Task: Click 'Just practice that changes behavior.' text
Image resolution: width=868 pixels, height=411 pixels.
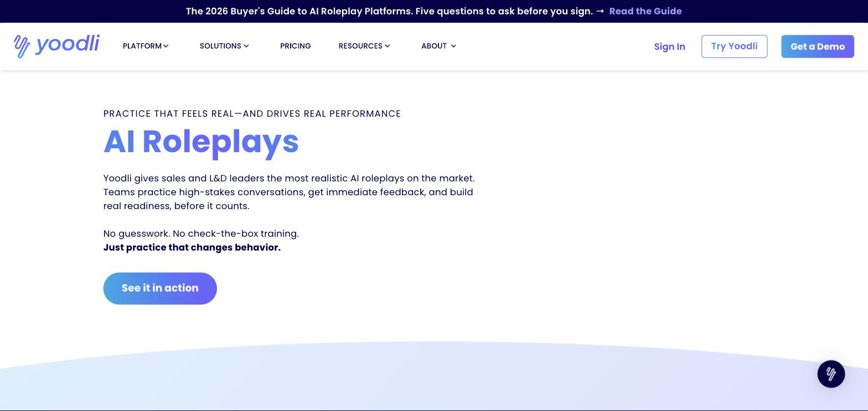Action: pyautogui.click(x=192, y=247)
